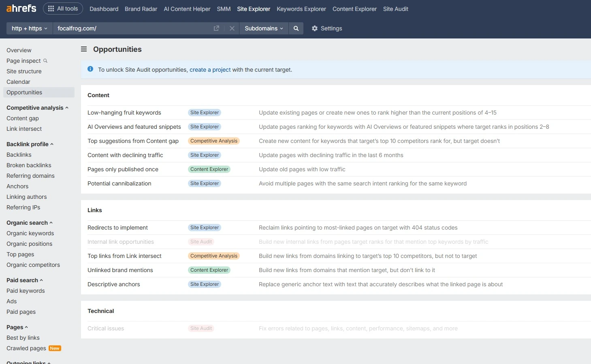Click Competitive Analysis tag on Content gap row
The width and height of the screenshot is (591, 364).
[214, 141]
